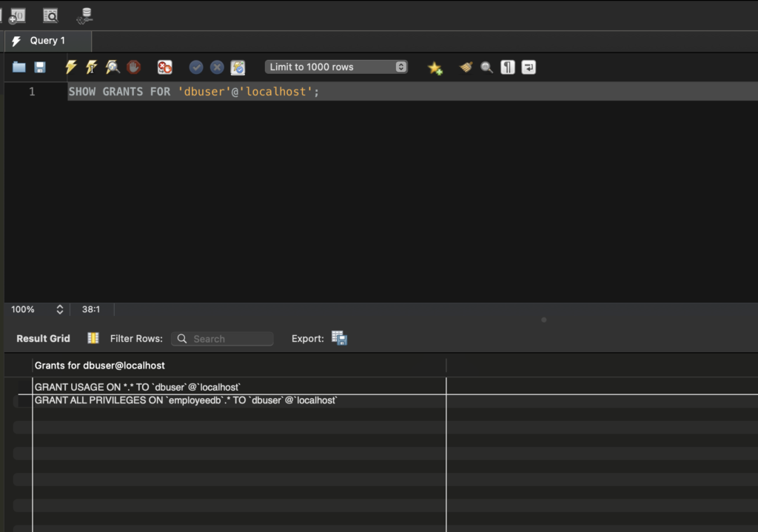This screenshot has width=758, height=532.
Task: Toggle continue-on-error for script execution
Action: [x=164, y=67]
